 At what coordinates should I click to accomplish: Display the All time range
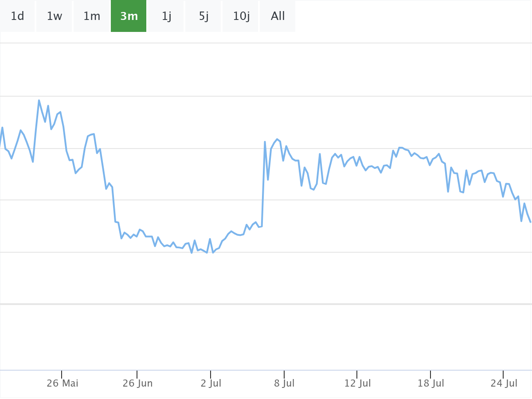(x=278, y=16)
